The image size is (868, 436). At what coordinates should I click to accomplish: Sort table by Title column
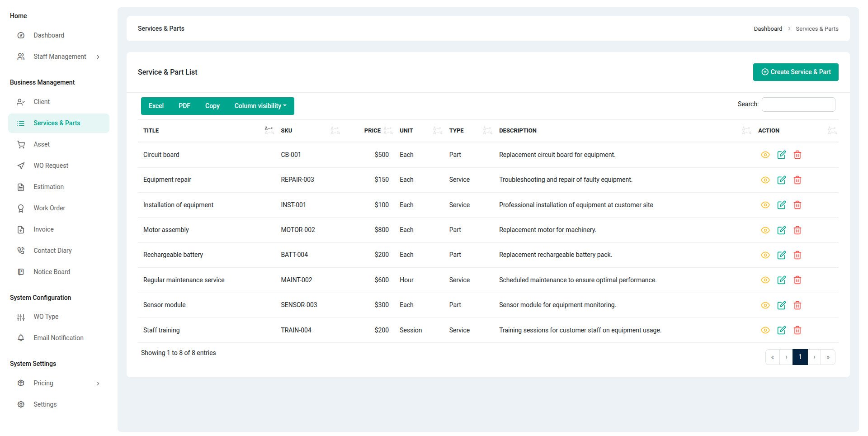pos(207,131)
